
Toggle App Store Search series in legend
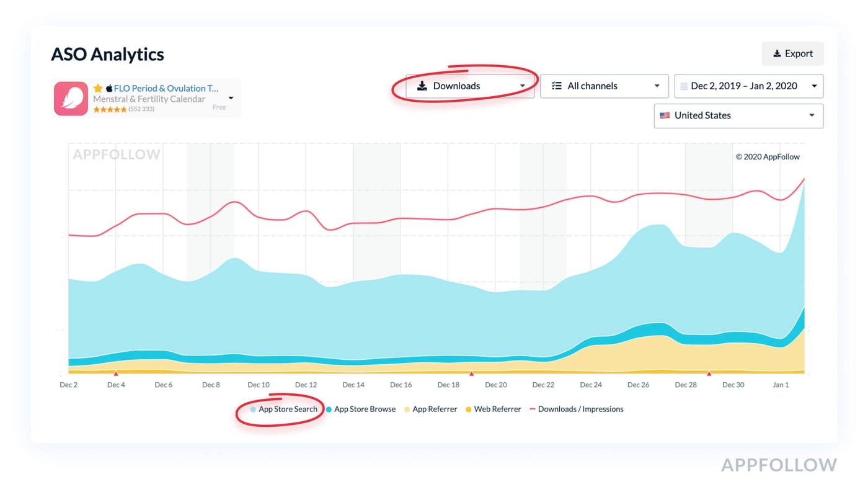pyautogui.click(x=288, y=409)
